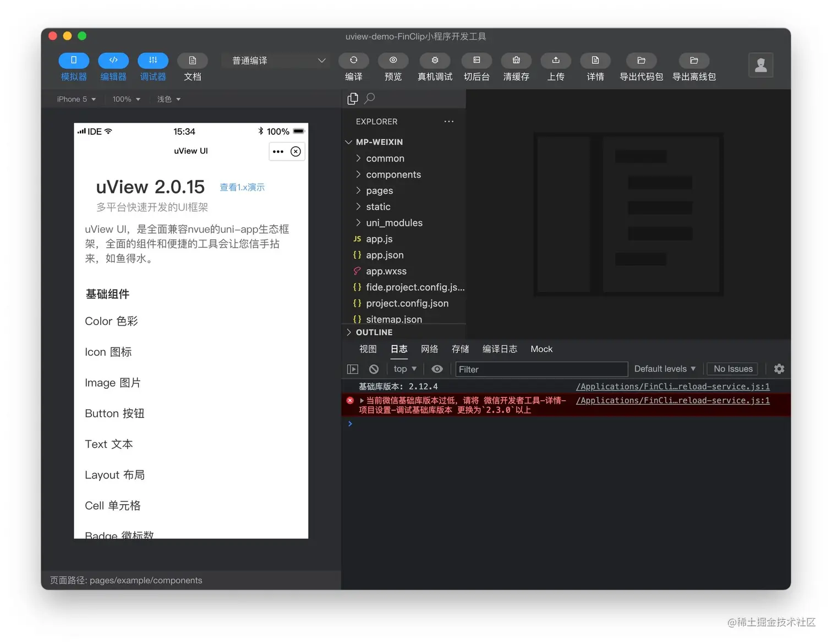Open the Color 色彩 item
Image resolution: width=832 pixels, height=644 pixels.
191,321
